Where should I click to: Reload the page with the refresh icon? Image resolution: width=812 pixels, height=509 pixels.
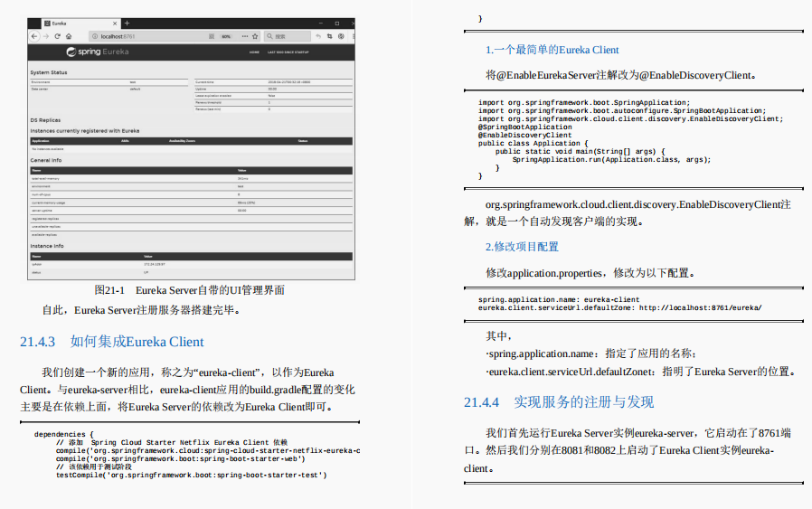pos(58,36)
